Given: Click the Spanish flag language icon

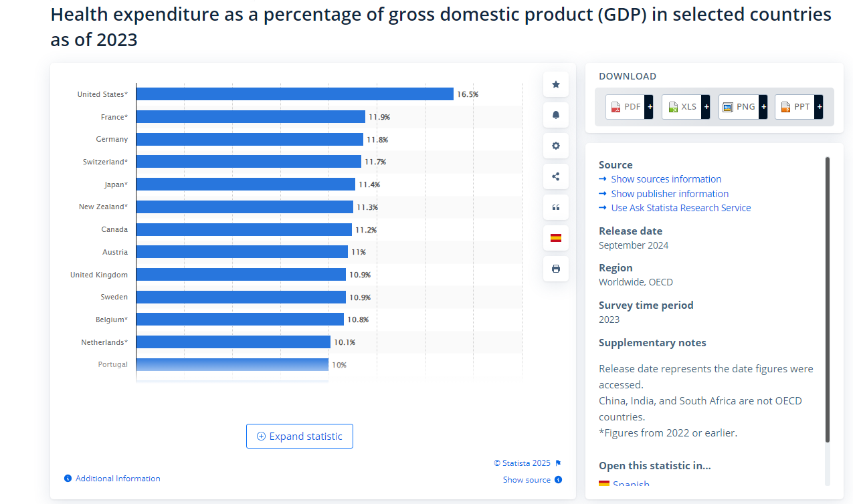Looking at the screenshot, I should click(x=555, y=238).
